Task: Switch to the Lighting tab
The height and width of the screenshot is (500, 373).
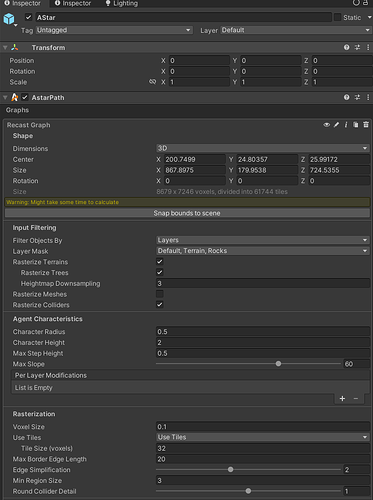Action: point(121,3)
